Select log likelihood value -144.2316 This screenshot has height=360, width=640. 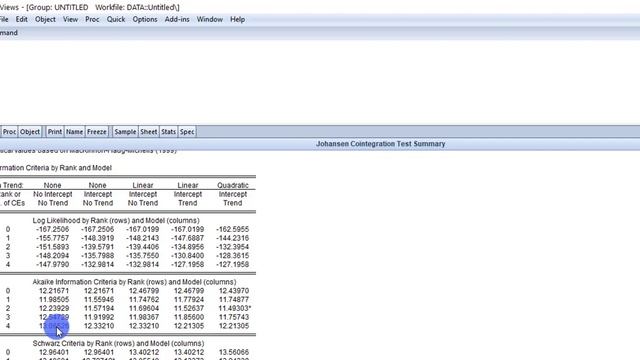pos(233,238)
